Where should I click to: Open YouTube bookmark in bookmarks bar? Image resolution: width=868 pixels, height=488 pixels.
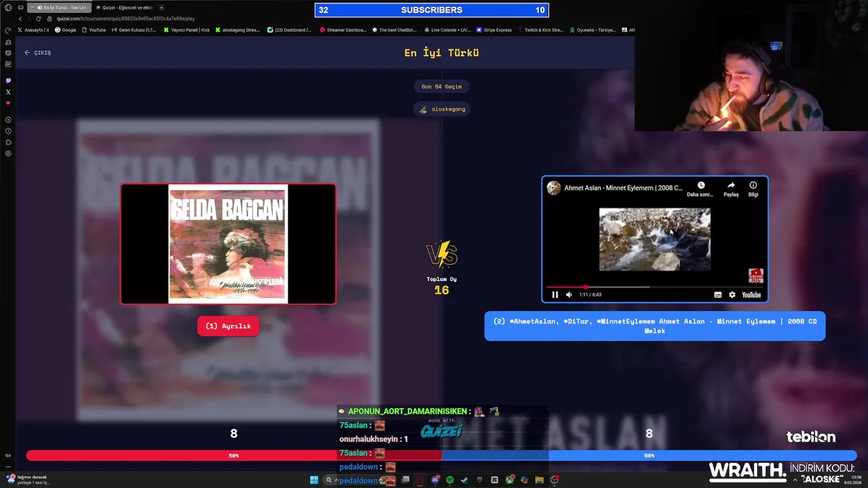(94, 30)
